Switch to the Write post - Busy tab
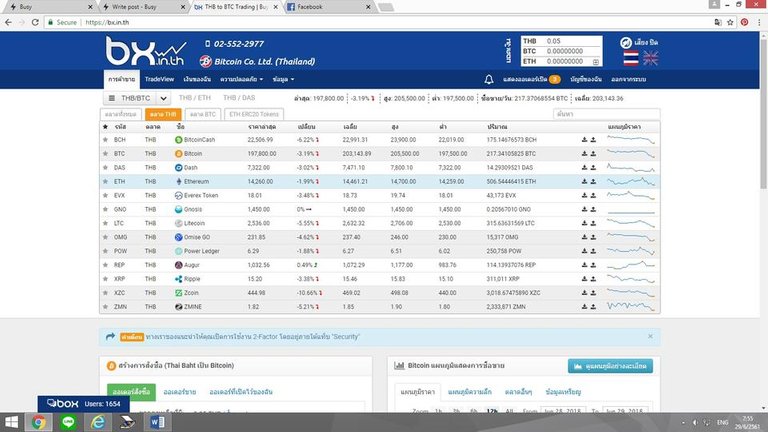 (x=143, y=7)
